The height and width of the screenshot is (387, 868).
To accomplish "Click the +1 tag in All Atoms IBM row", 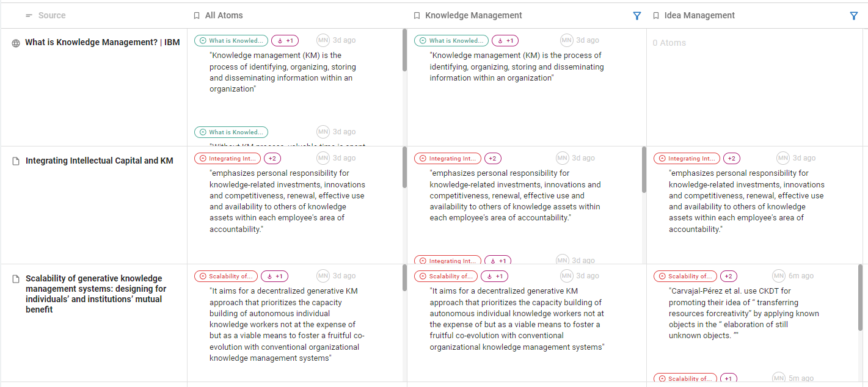I will (x=285, y=41).
